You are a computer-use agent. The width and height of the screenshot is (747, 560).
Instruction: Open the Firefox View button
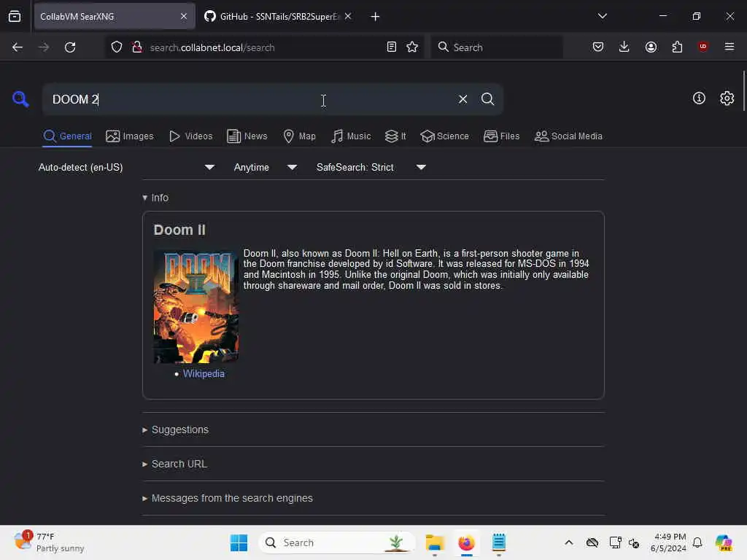[x=15, y=16]
